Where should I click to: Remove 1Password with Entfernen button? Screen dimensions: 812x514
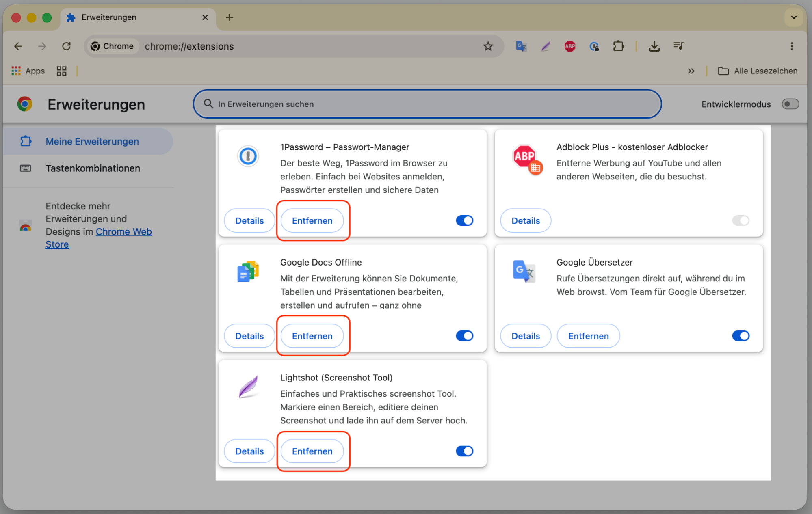(x=312, y=220)
